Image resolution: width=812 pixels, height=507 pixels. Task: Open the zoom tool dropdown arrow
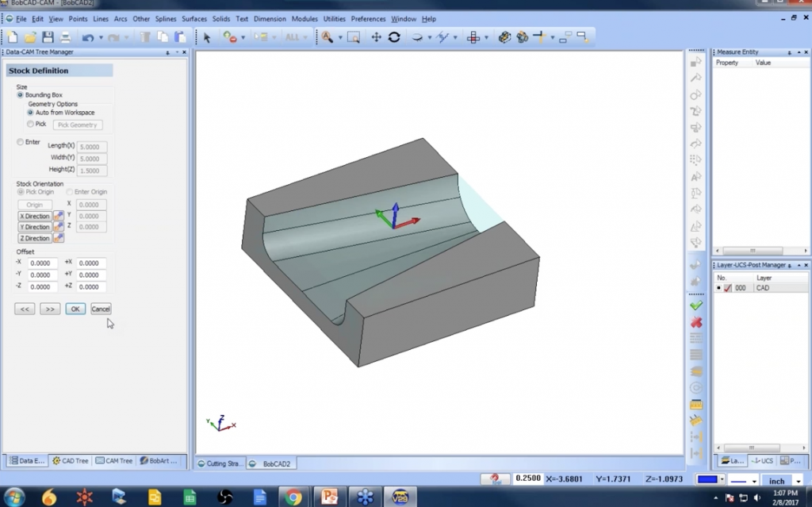[x=339, y=37]
